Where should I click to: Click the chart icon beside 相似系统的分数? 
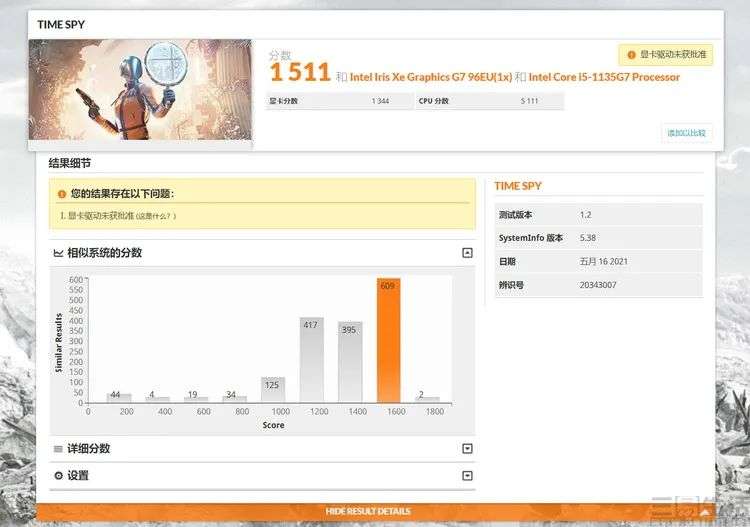tap(58, 253)
